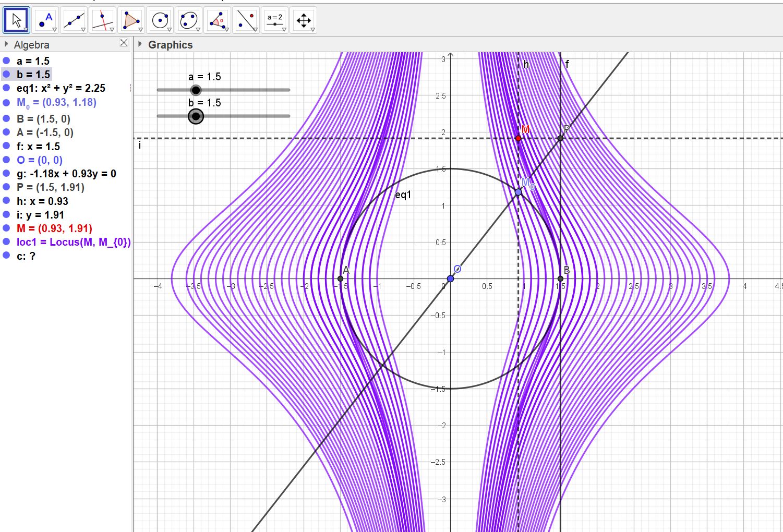Collapse the Graphics view header triangle
783x532 pixels.
140,44
